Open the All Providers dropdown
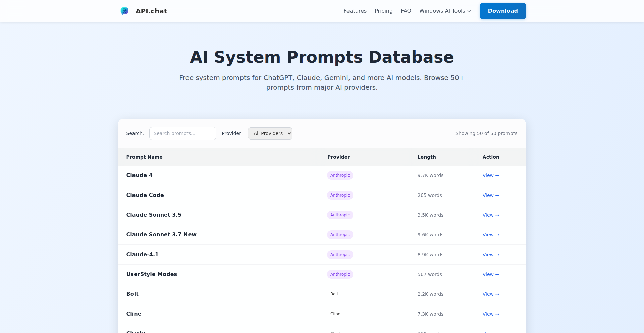 (270, 133)
